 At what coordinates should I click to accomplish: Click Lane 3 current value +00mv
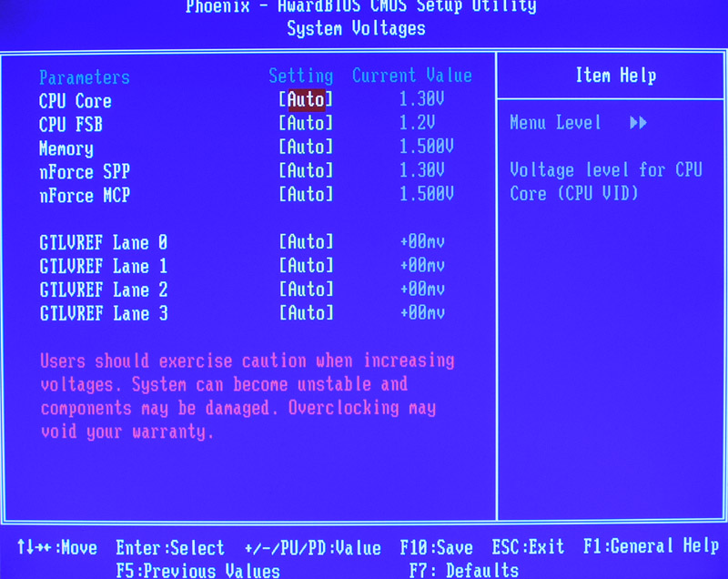point(422,313)
